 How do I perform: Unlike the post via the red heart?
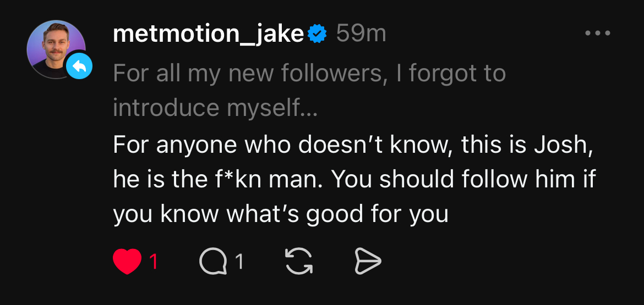(127, 262)
